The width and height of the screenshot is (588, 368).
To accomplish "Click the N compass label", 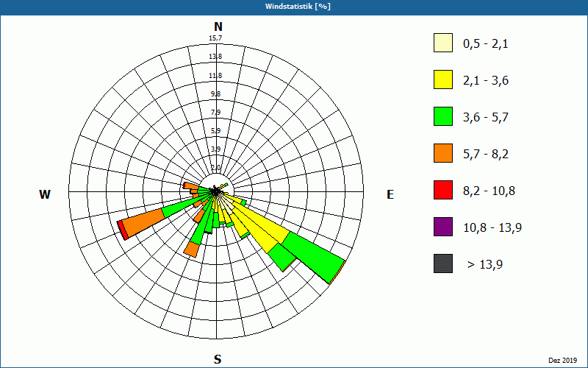I will 218,26.
